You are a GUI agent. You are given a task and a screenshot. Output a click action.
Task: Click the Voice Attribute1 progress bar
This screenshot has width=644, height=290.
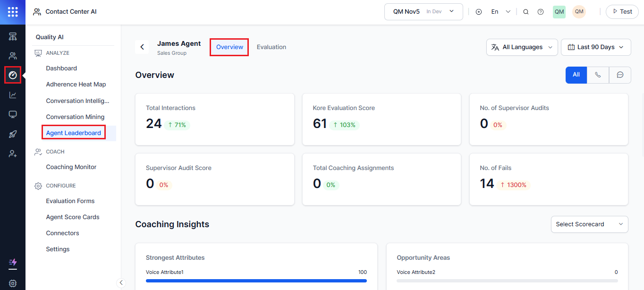point(256,281)
